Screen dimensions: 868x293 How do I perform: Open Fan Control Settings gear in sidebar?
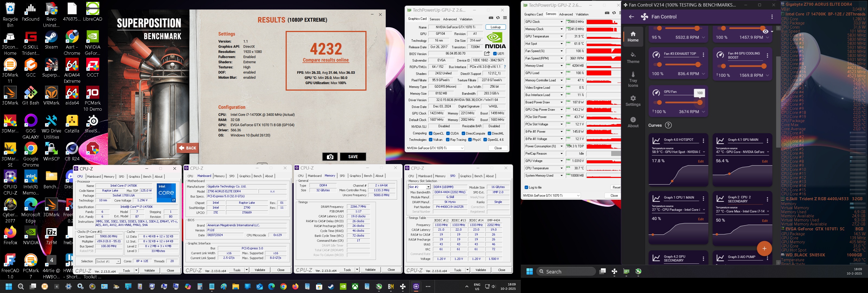[633, 101]
